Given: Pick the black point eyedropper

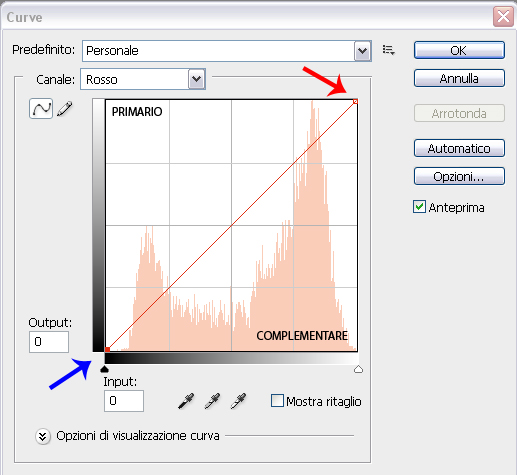Looking at the screenshot, I should coord(186,401).
